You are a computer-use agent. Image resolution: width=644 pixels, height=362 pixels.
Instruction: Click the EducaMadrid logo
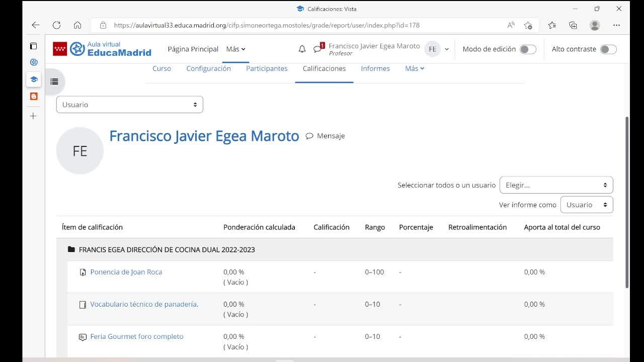pyautogui.click(x=102, y=49)
